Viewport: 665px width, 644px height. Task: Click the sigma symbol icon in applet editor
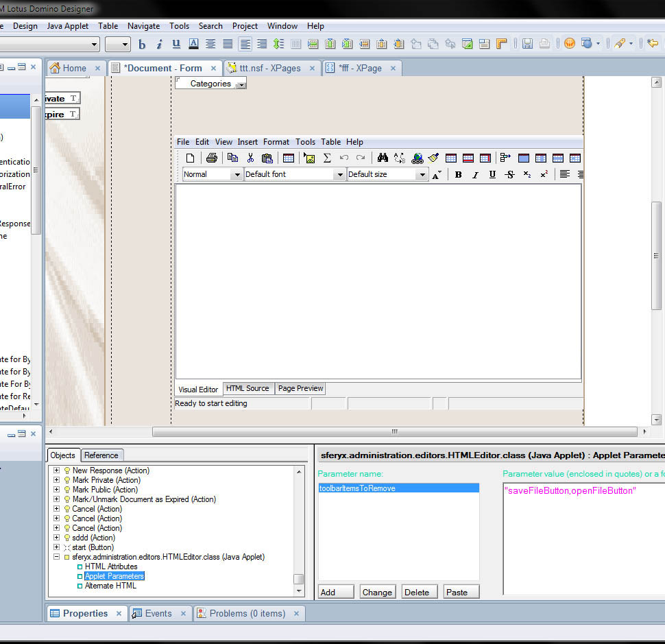[327, 158]
